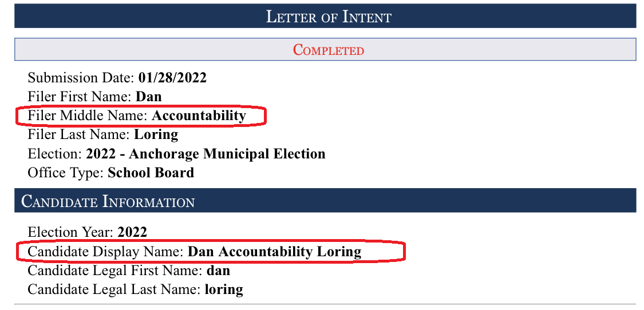Select the middle name value Accountability

click(x=199, y=116)
